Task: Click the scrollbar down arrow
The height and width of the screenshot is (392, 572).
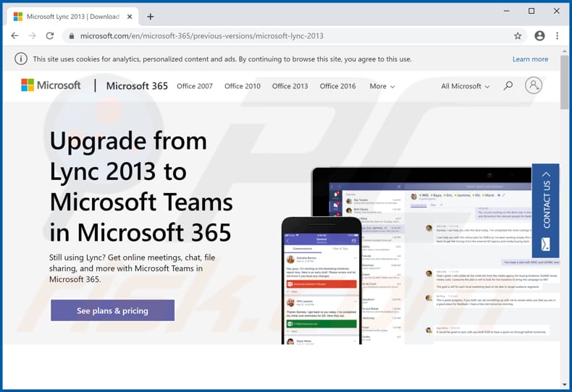Action: [564, 385]
